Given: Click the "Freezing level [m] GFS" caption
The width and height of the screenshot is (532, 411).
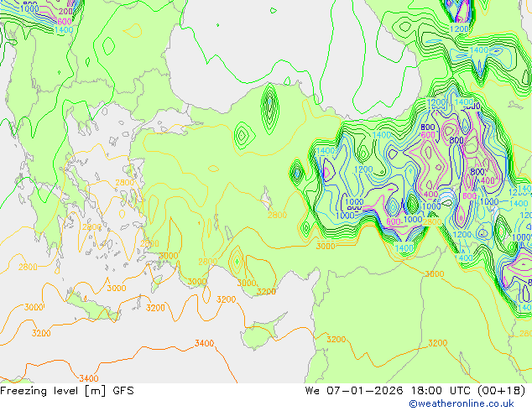Looking at the screenshot, I should 67,391.
